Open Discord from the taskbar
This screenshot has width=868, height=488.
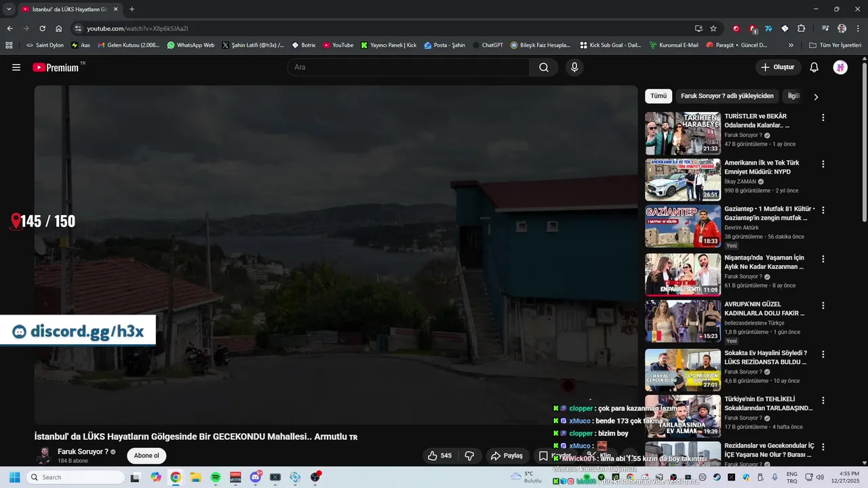pyautogui.click(x=256, y=477)
